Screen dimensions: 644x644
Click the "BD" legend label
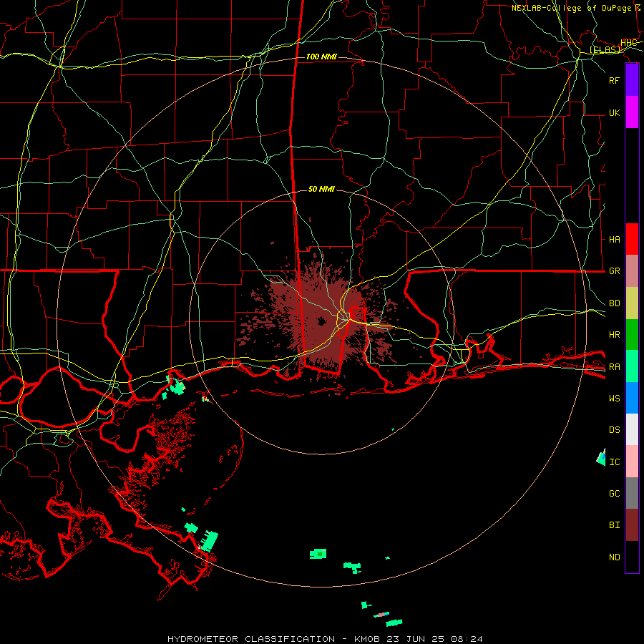(x=615, y=303)
